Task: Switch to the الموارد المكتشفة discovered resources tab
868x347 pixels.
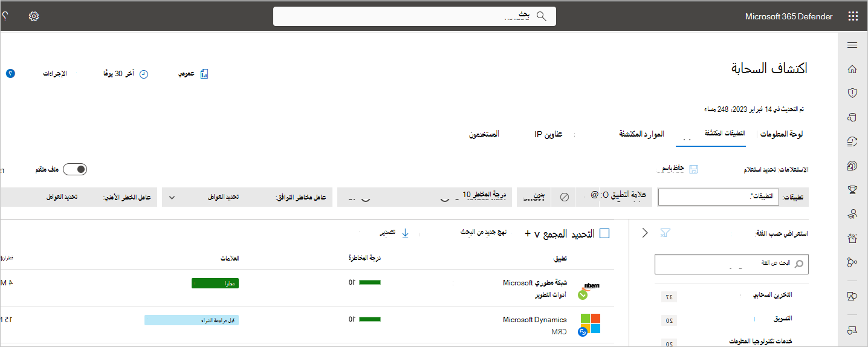Action: [x=641, y=134]
